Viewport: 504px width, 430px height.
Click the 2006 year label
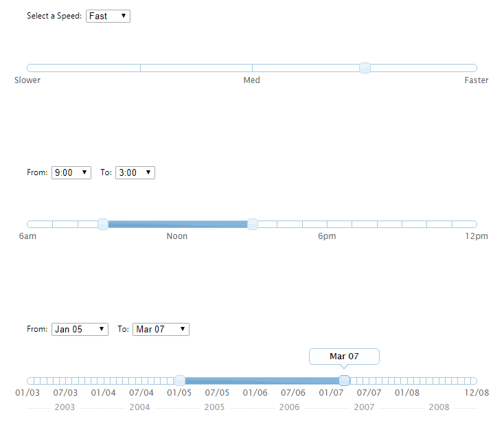coord(289,407)
